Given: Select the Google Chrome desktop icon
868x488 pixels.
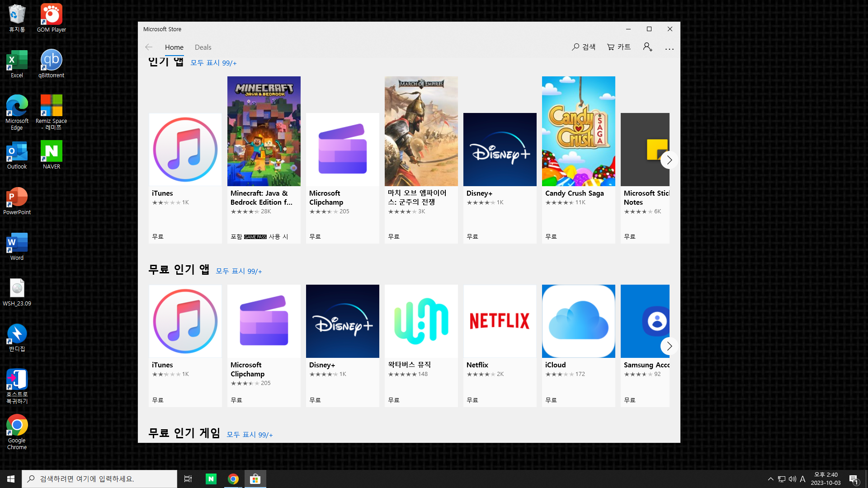Looking at the screenshot, I should (x=17, y=432).
